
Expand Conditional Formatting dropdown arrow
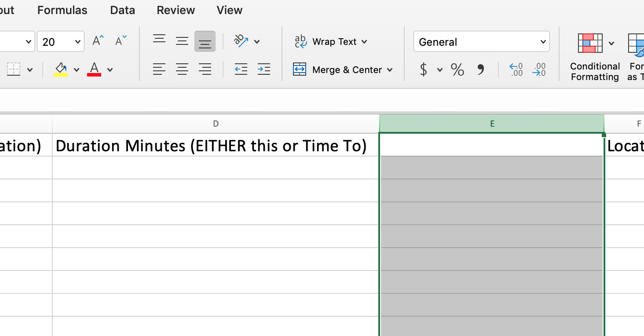coord(611,43)
